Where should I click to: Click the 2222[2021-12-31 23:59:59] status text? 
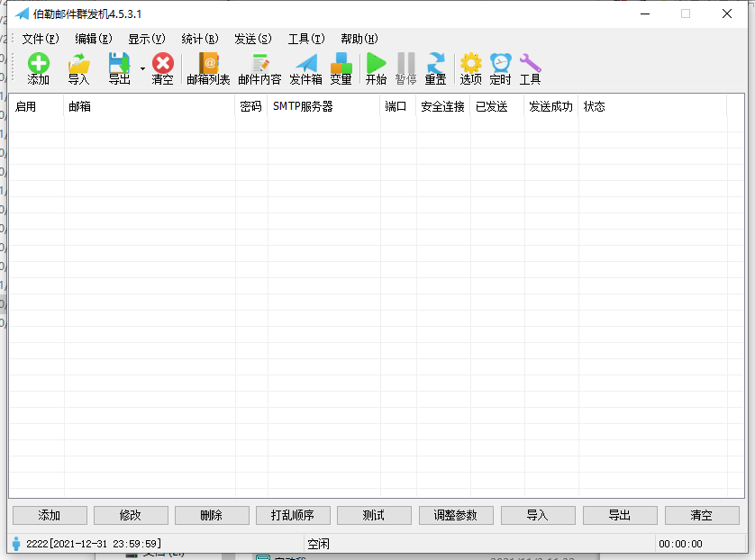point(94,544)
